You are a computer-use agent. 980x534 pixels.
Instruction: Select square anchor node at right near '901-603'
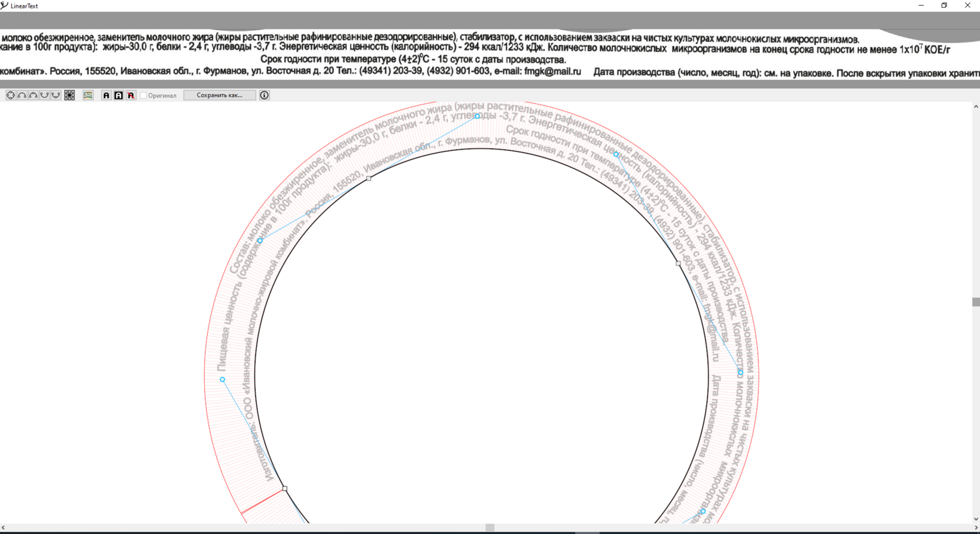678,263
